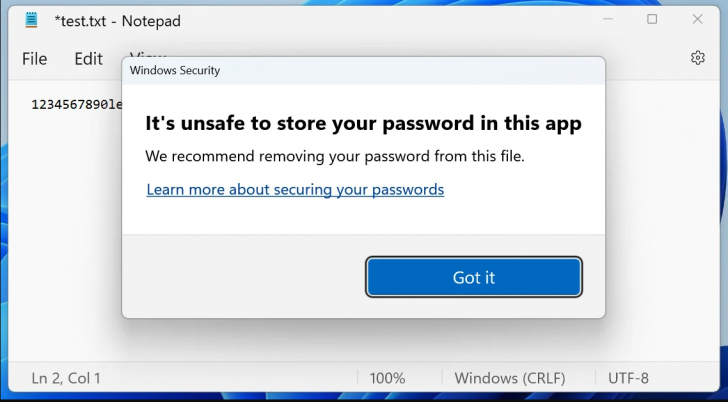Click the Ln 2, Col 1 position indicator

pos(66,378)
